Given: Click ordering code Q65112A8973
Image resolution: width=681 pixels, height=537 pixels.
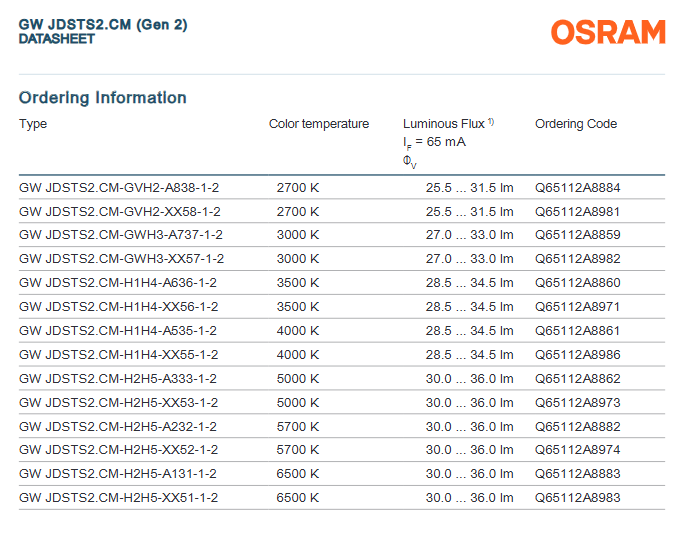Looking at the screenshot, I should tap(578, 402).
